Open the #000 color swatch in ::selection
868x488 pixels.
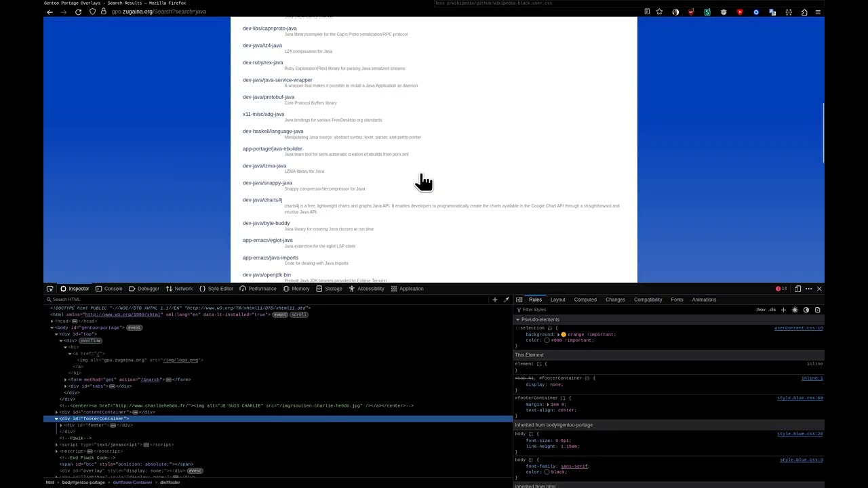coord(547,340)
